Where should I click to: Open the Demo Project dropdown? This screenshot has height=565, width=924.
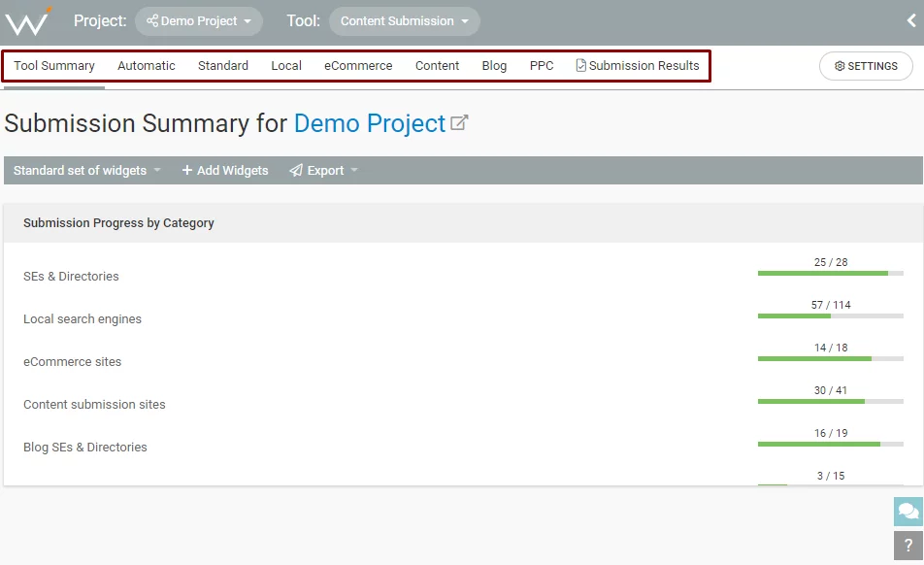pos(199,21)
